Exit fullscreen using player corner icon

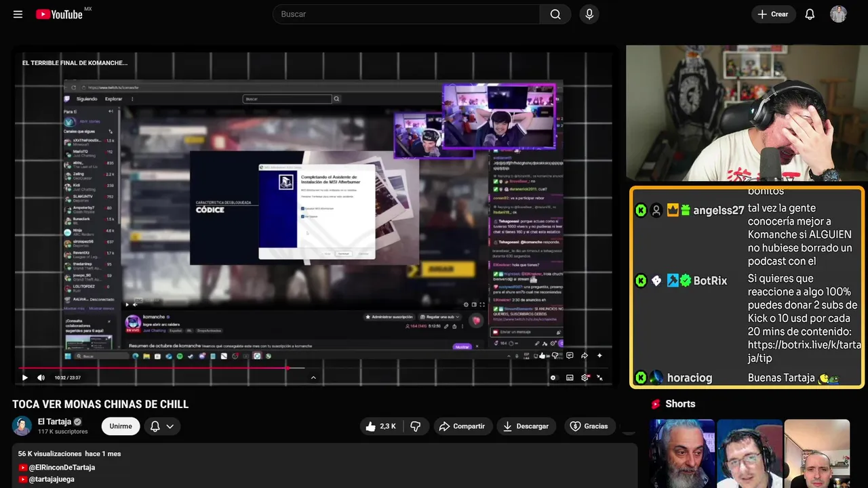(601, 378)
